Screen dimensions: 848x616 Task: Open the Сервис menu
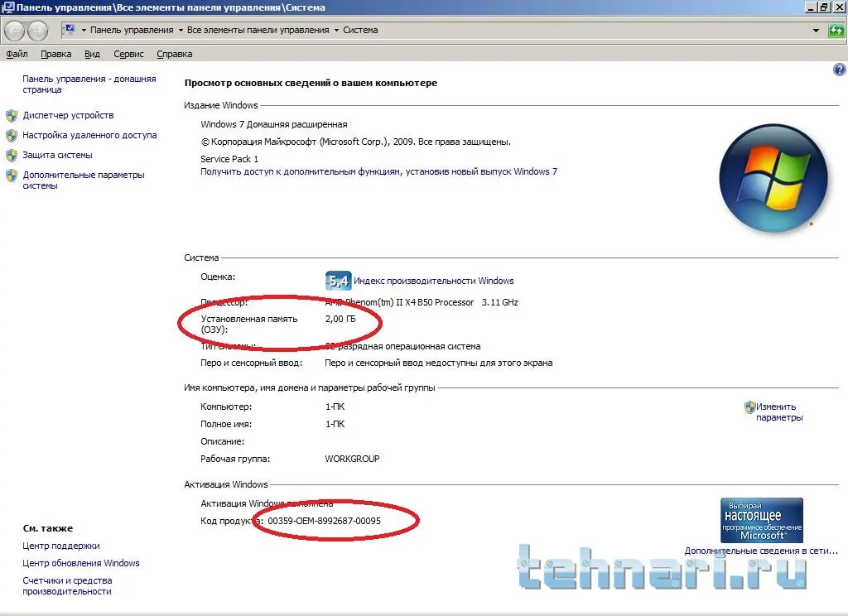(x=128, y=54)
